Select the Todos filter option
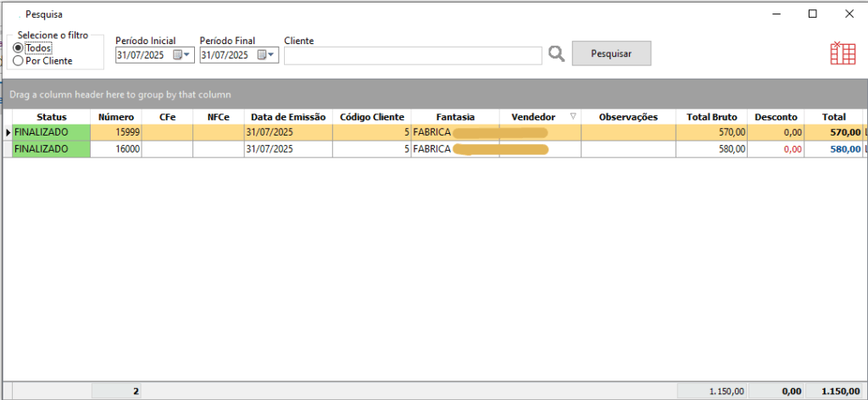 pyautogui.click(x=18, y=48)
